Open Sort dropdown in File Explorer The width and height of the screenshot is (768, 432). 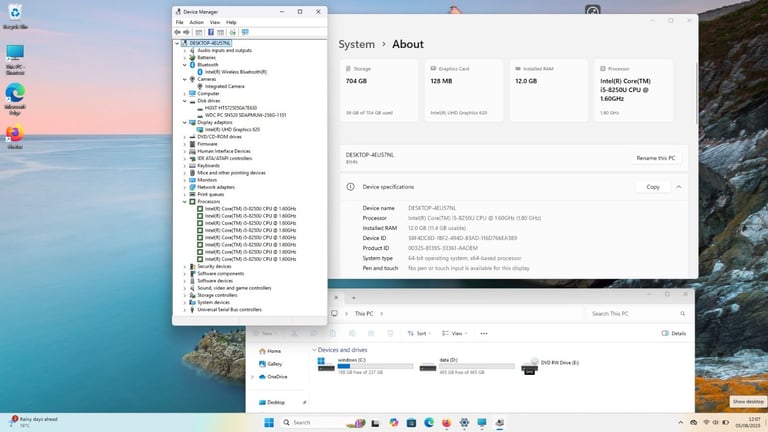tap(419, 334)
